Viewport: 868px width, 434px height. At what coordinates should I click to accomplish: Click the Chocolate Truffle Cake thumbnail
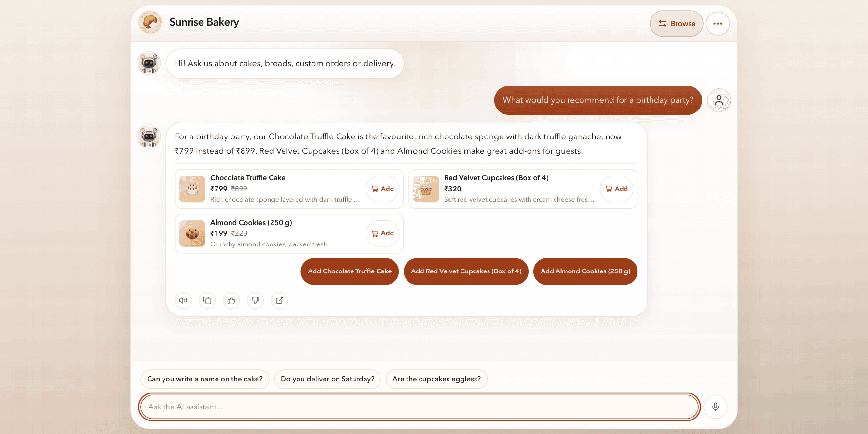tap(192, 189)
